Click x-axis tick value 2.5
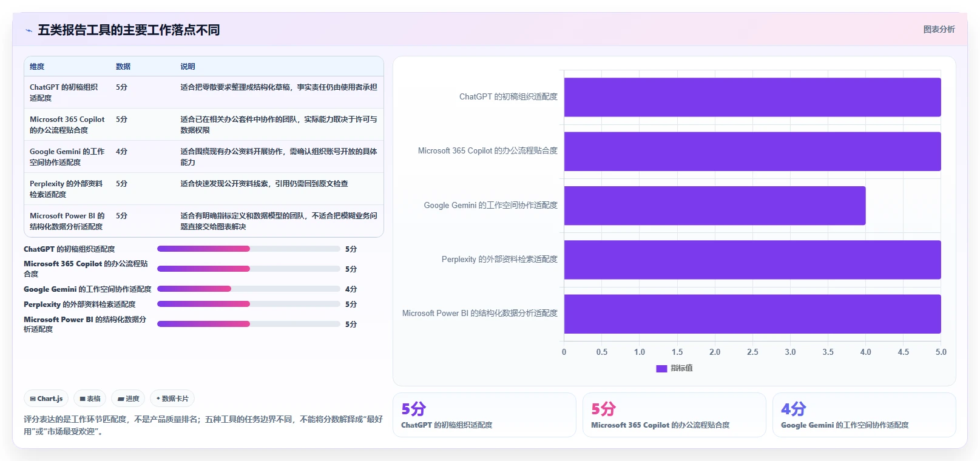Image resolution: width=980 pixels, height=461 pixels. pos(752,352)
